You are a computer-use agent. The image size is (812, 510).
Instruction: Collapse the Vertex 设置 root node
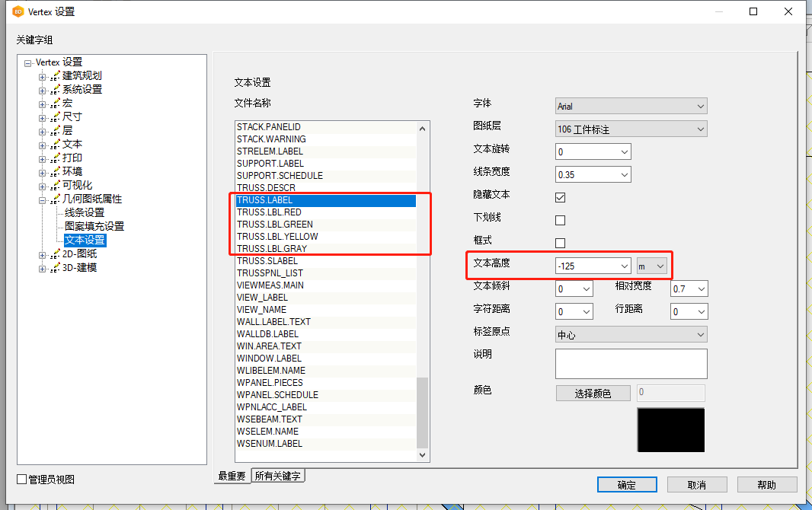click(x=28, y=64)
